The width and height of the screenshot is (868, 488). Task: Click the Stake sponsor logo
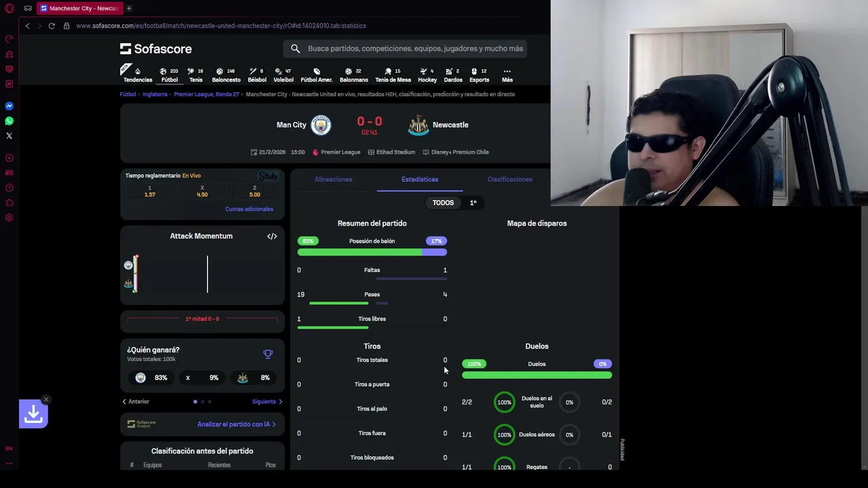pos(269,176)
